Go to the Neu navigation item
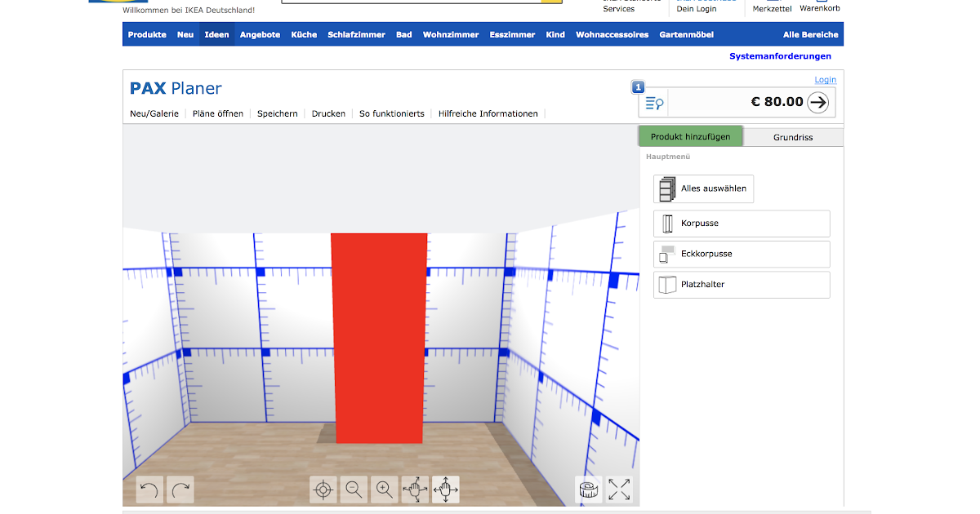Viewport: 980px width, 514px height. coord(185,34)
